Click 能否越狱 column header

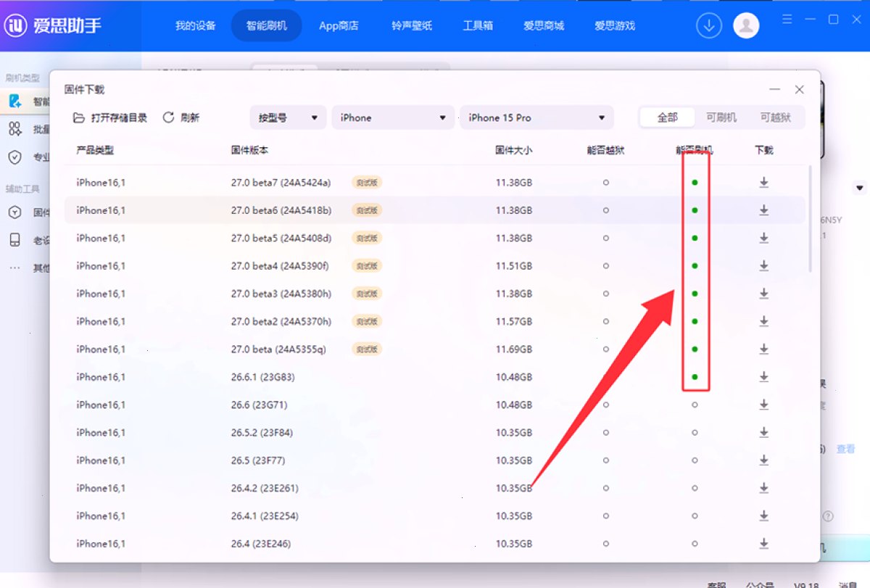coord(605,151)
